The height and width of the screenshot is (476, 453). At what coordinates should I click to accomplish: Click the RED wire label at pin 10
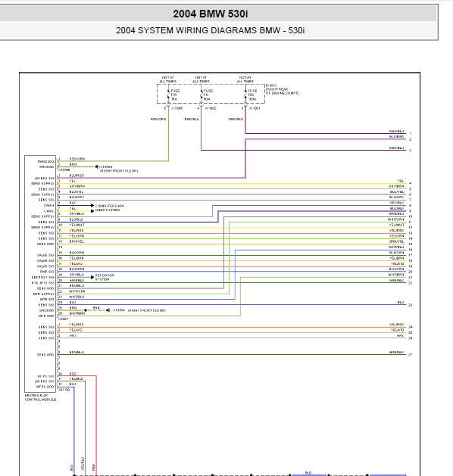click(73, 374)
